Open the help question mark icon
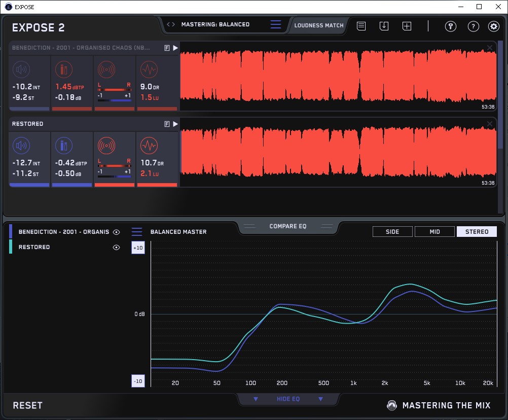The height and width of the screenshot is (420, 508). click(473, 26)
